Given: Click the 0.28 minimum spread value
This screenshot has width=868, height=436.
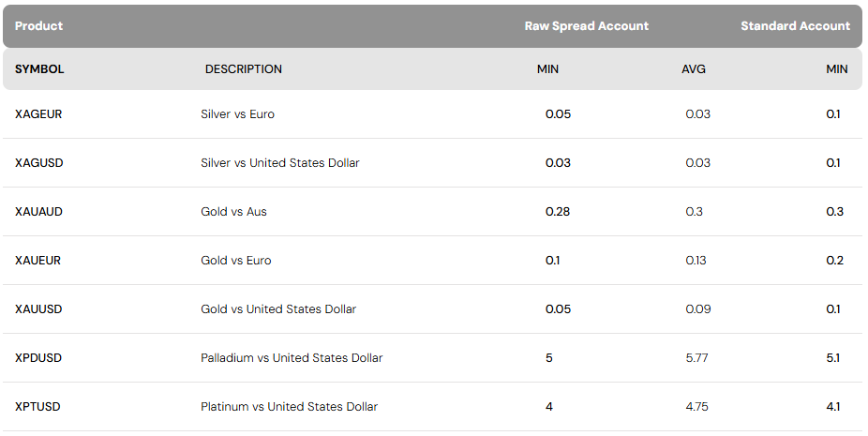Looking at the screenshot, I should (x=558, y=212).
